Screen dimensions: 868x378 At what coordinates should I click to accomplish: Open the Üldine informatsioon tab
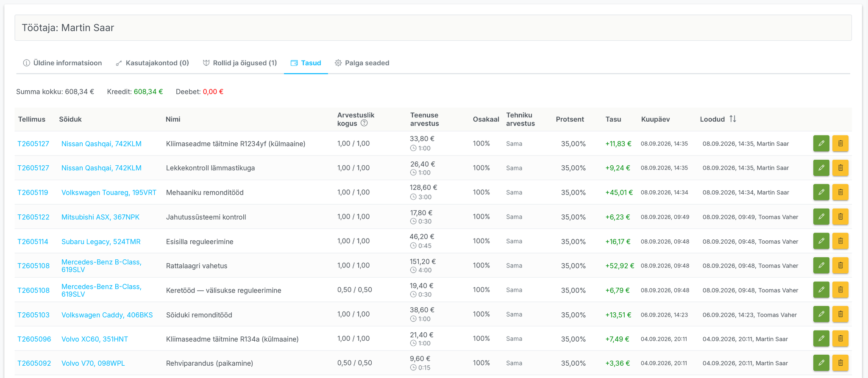click(62, 63)
